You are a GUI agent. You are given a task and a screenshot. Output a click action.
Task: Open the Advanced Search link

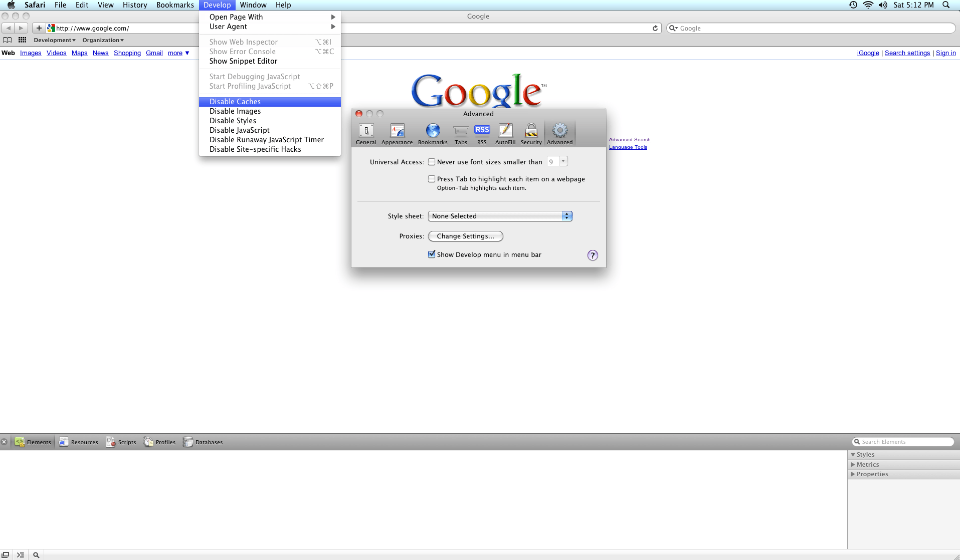[630, 139]
